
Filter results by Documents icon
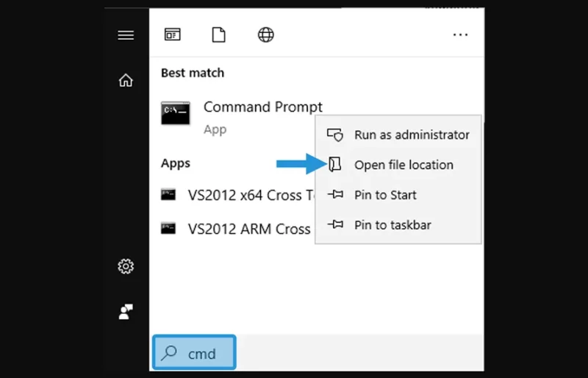218,35
